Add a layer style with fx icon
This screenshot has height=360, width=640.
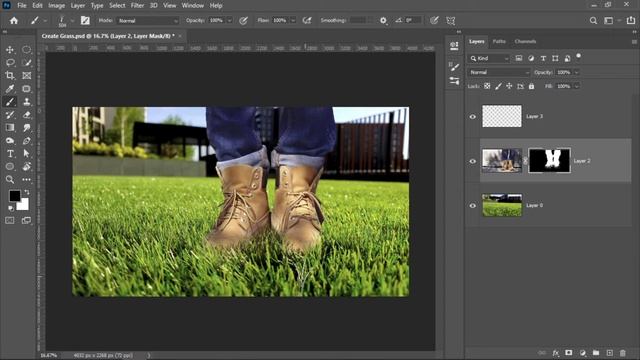pos(556,353)
